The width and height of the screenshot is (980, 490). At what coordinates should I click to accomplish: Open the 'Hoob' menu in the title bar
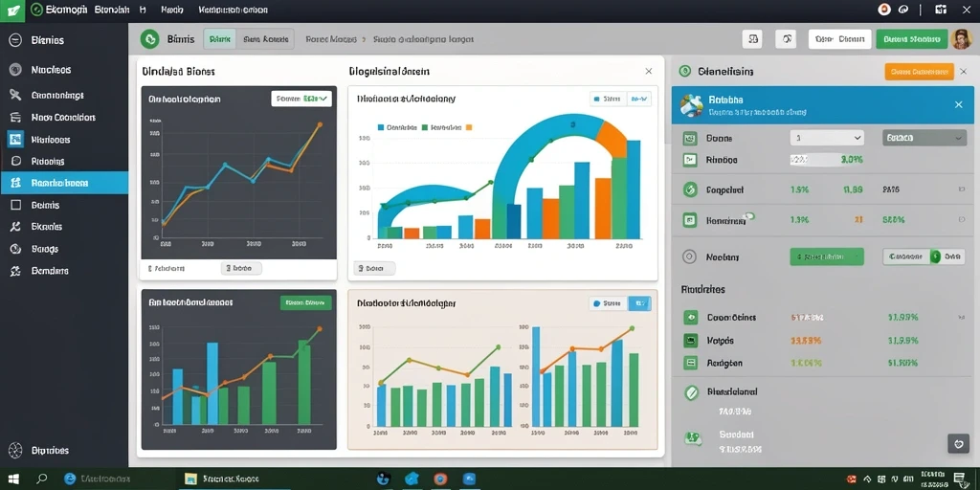pyautogui.click(x=170, y=10)
